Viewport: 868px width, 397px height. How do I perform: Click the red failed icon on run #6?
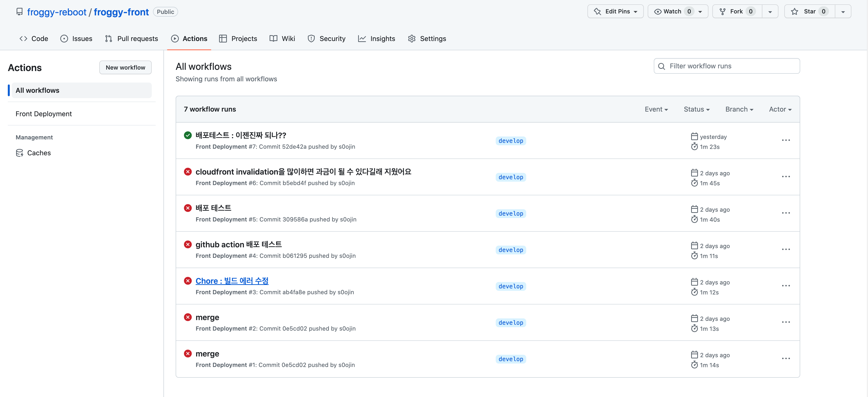(188, 172)
